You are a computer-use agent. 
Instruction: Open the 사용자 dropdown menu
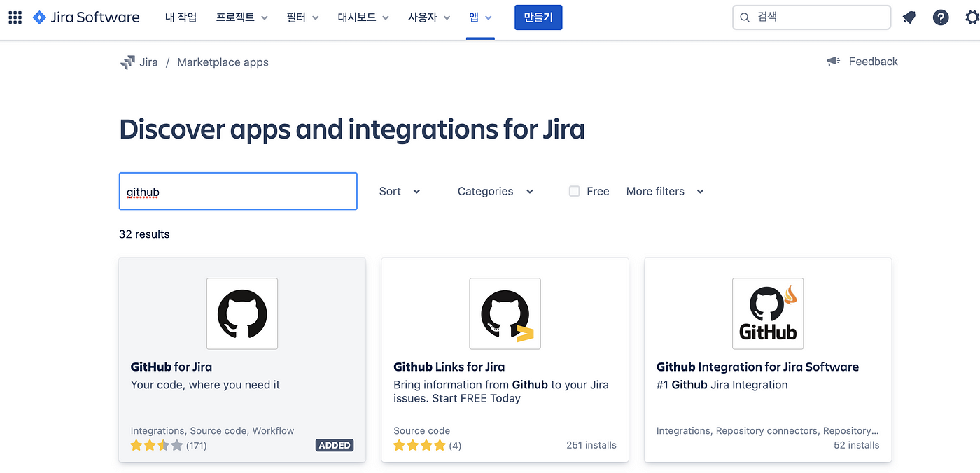[430, 17]
